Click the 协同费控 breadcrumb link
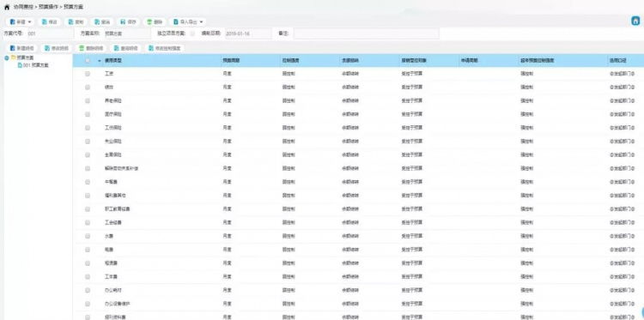The height and width of the screenshot is (320, 644). [x=23, y=8]
